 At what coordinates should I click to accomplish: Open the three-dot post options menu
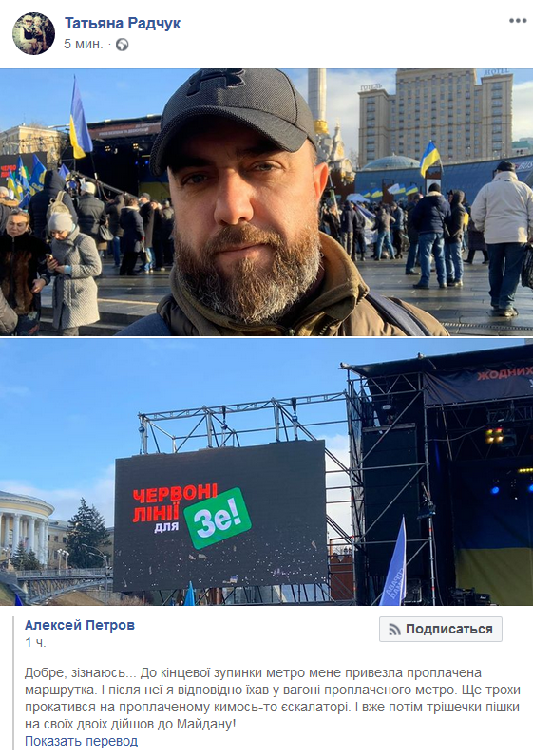[x=517, y=21]
